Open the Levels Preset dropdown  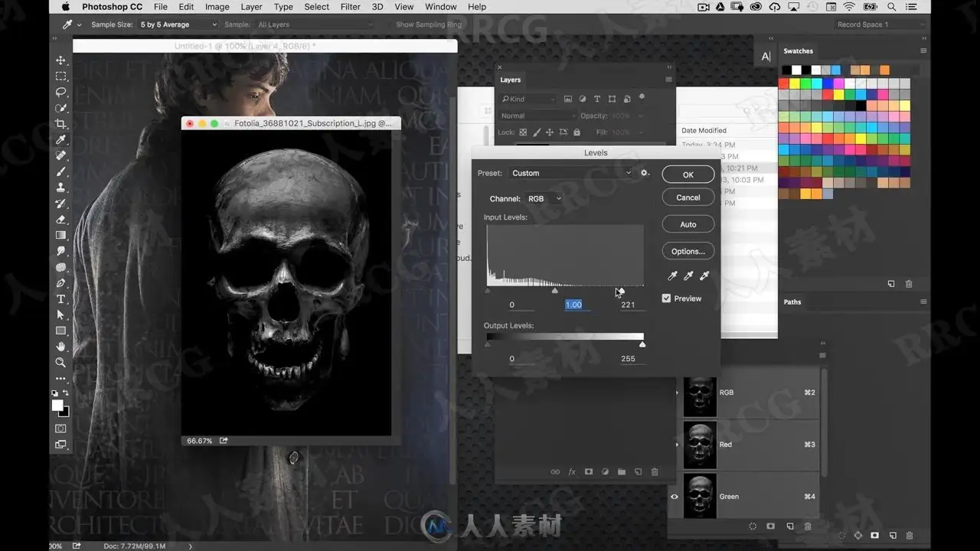[570, 173]
